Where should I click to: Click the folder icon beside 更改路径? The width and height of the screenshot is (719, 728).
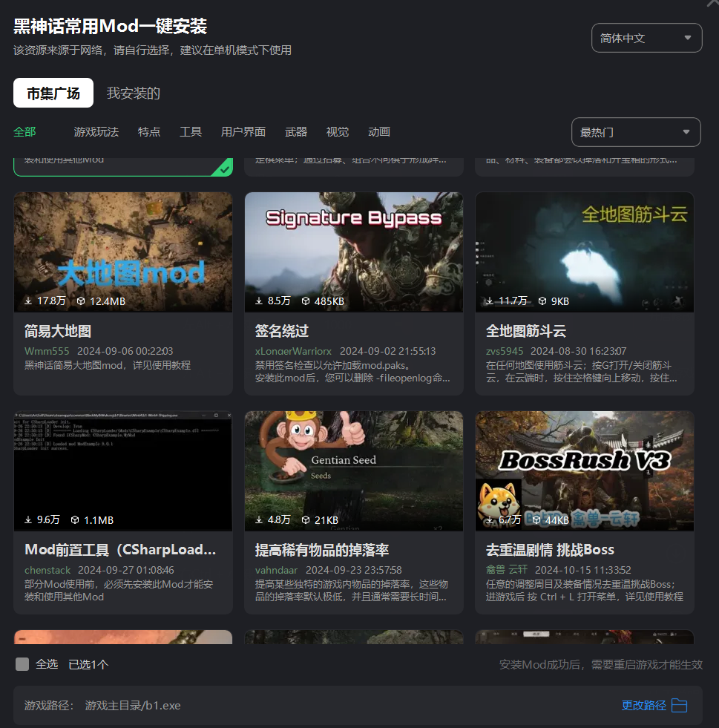pyautogui.click(x=680, y=705)
